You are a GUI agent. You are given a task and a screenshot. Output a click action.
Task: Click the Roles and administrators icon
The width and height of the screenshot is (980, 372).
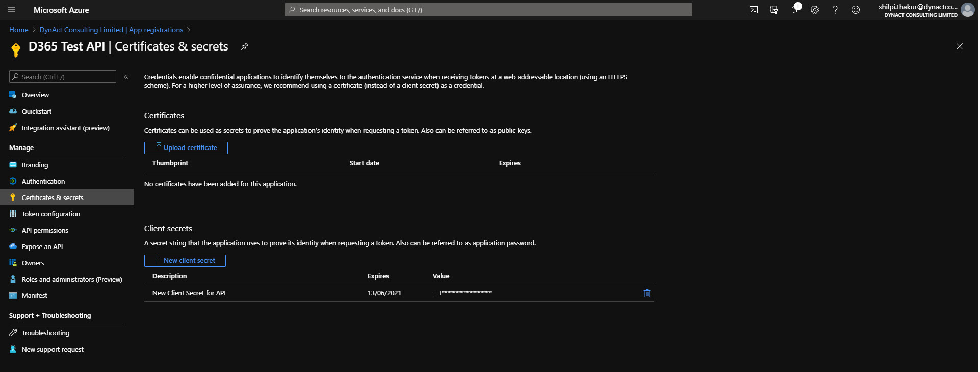tap(13, 279)
